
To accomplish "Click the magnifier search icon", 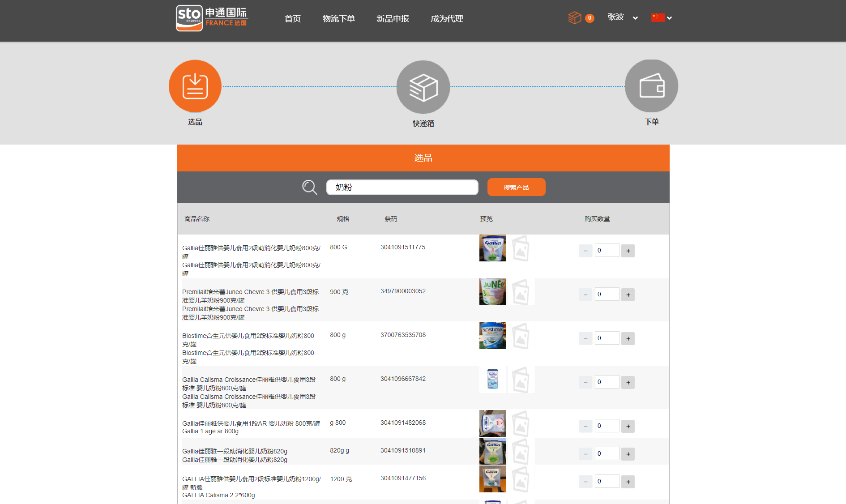I will [x=309, y=187].
